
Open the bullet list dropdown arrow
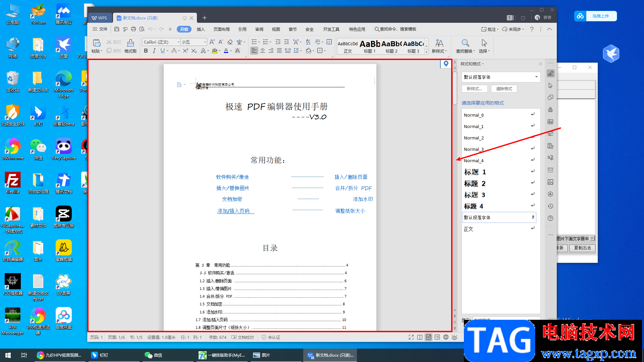point(259,42)
